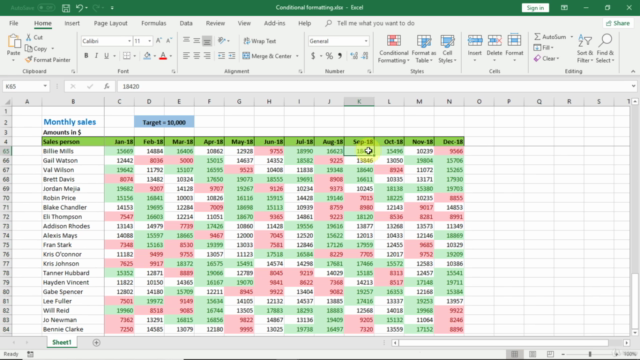Increase font size with larger A icon
The image size is (640, 360).
(159, 41)
